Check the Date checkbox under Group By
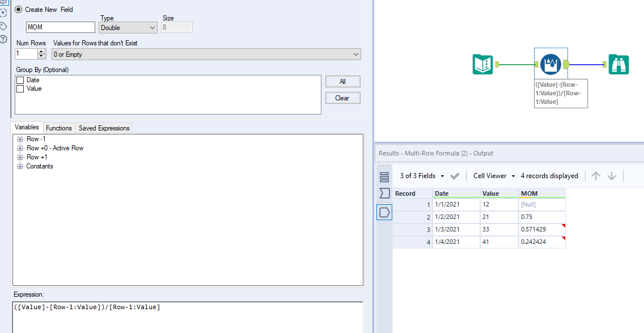The width and height of the screenshot is (644, 333). pos(20,80)
